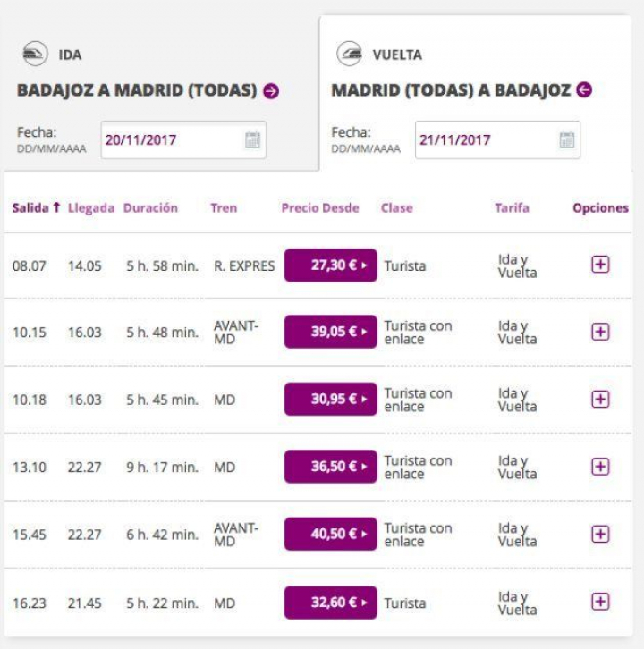644x649 pixels.
Task: Switch to the Vuelta tab
Action: click(x=397, y=55)
